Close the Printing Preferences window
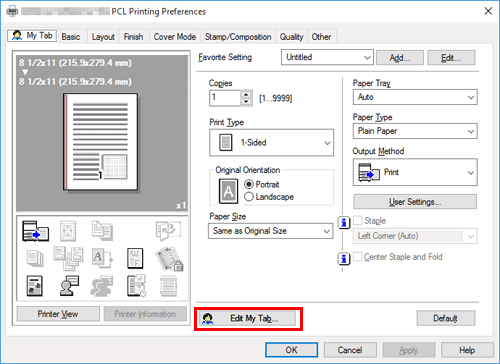The width and height of the screenshot is (500, 364). click(x=488, y=11)
